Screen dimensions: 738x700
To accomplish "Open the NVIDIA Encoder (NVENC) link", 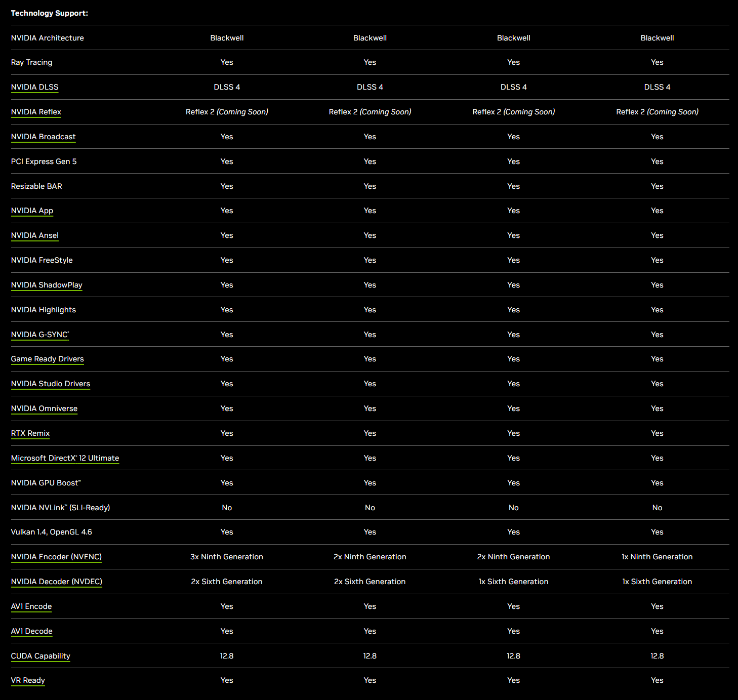I will tap(56, 557).
